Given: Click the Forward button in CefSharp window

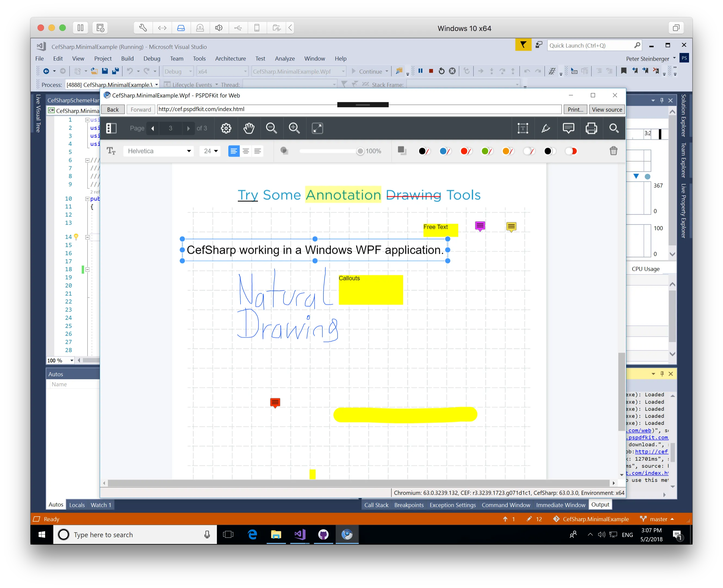Looking at the screenshot, I should click(x=141, y=110).
